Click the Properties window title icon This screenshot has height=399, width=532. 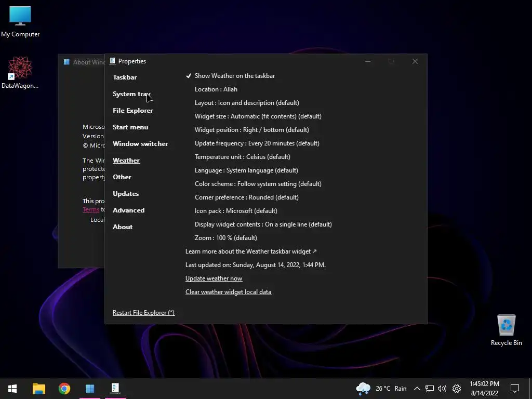(x=113, y=61)
